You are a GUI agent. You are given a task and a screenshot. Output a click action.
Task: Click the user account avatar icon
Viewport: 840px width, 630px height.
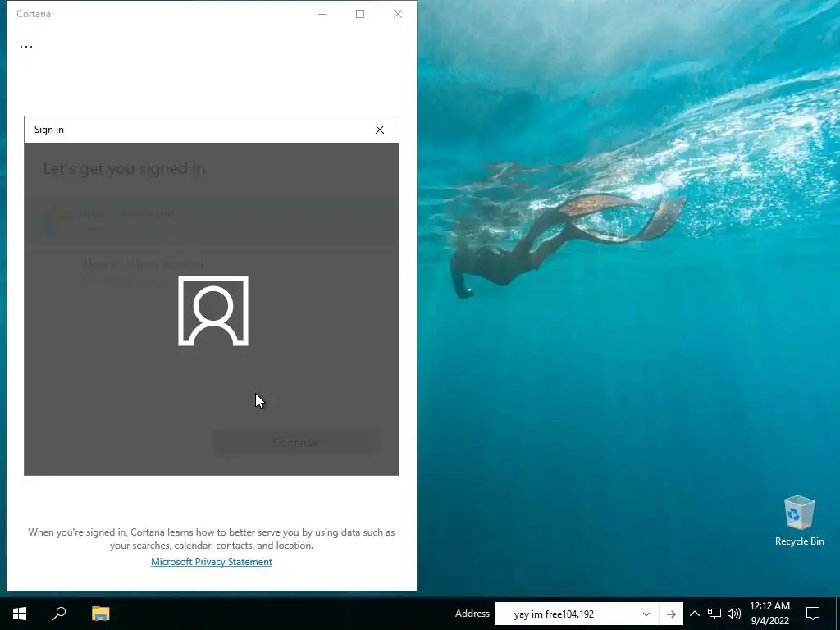[x=213, y=311]
